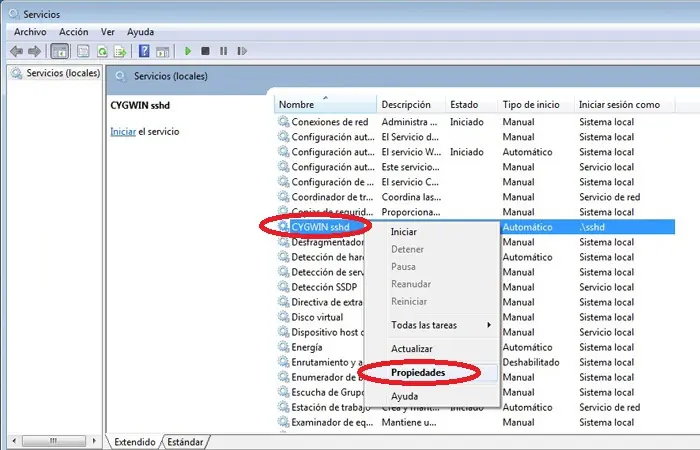Stop service with the square stop icon
This screenshot has height=450, width=700.
[205, 51]
